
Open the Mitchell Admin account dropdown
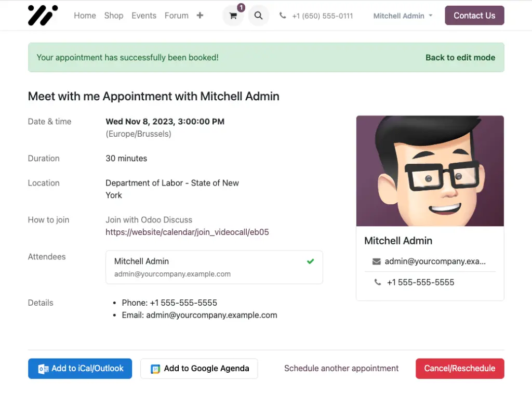(399, 16)
